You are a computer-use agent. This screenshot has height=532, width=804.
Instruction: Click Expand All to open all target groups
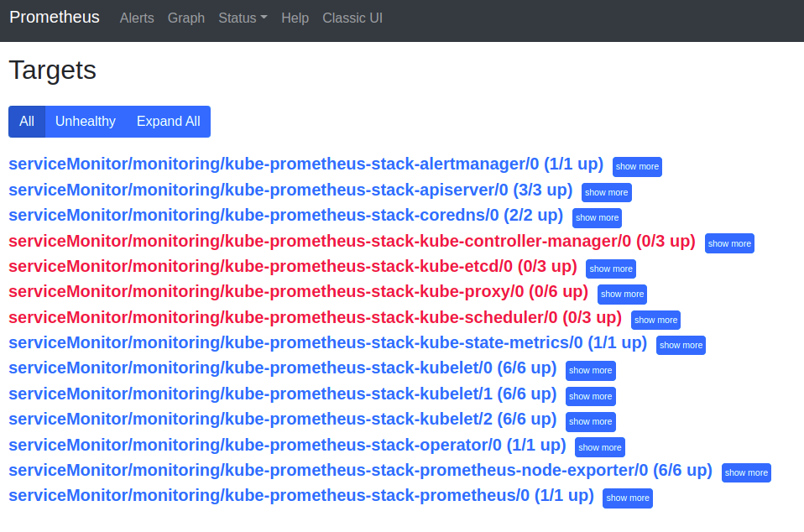168,121
